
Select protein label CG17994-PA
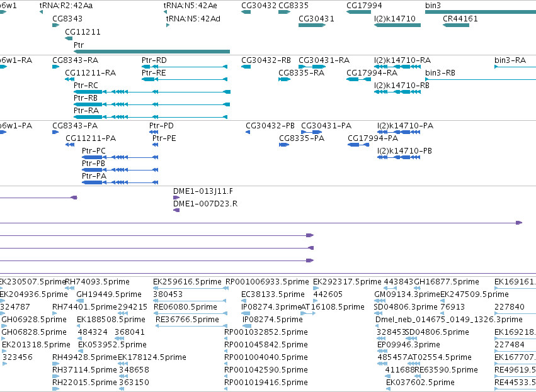pyautogui.click(x=373, y=138)
